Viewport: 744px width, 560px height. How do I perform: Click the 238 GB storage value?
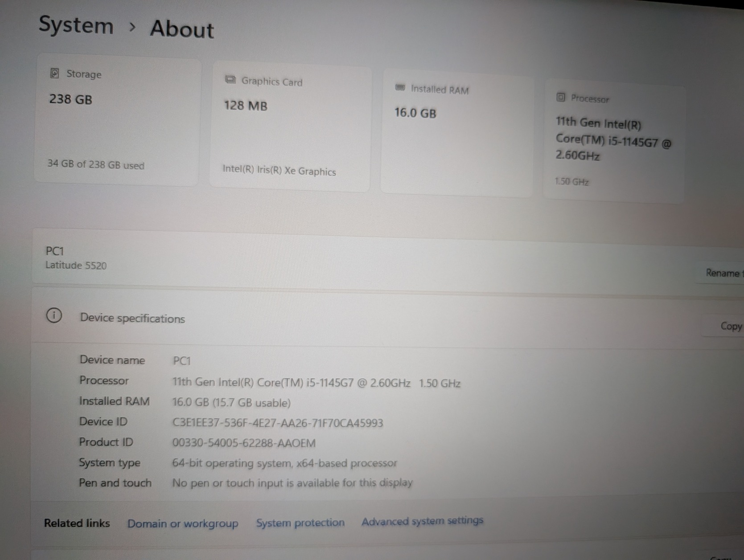70,99
